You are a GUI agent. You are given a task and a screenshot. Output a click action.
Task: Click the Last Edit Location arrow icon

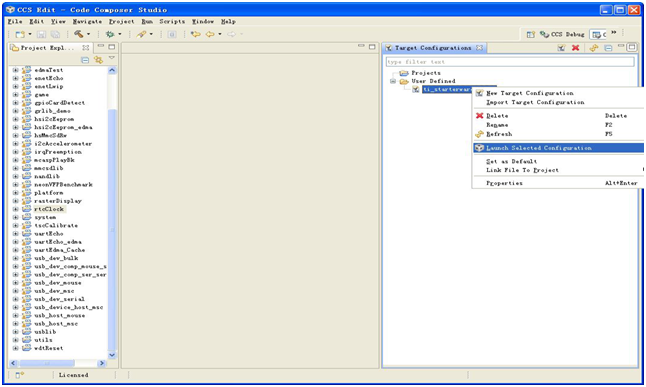(x=195, y=34)
